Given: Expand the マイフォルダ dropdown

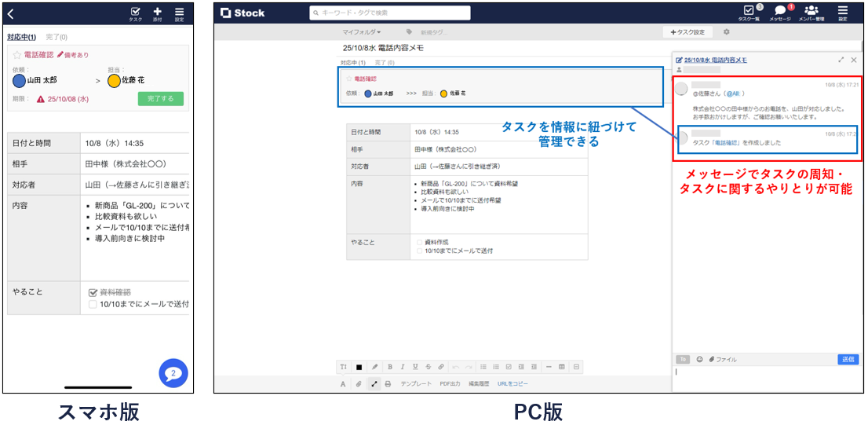Looking at the screenshot, I should pos(362,32).
